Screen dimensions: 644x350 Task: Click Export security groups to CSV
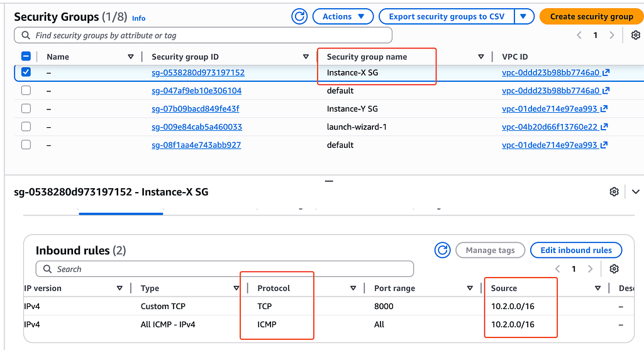(447, 16)
